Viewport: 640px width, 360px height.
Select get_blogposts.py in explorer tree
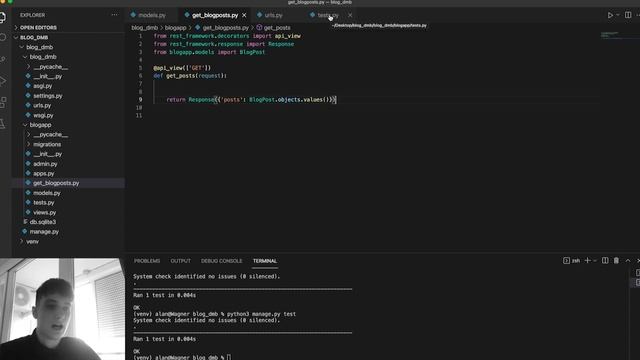56,183
